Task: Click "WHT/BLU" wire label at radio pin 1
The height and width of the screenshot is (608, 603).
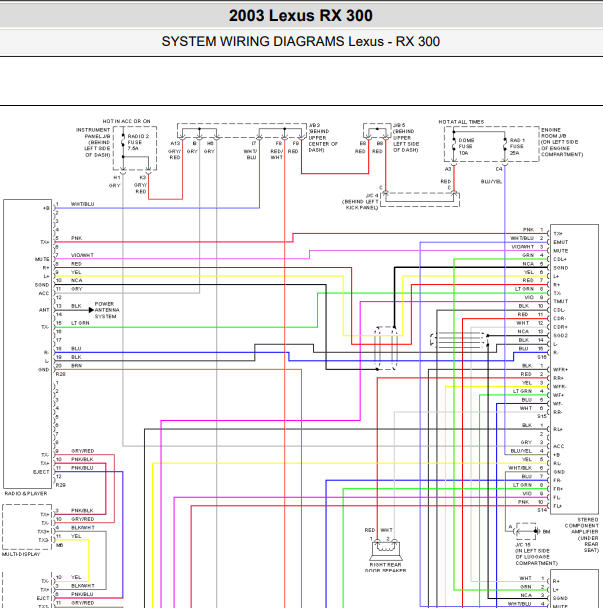Action: (x=82, y=204)
